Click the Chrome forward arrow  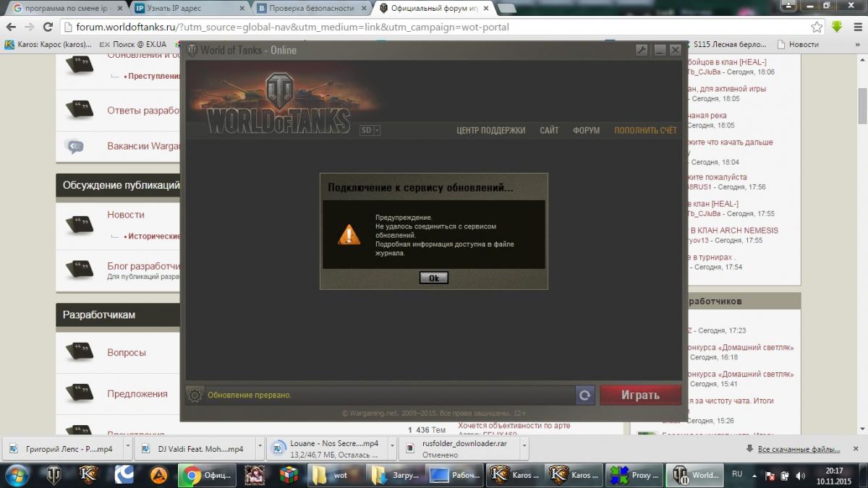[30, 27]
